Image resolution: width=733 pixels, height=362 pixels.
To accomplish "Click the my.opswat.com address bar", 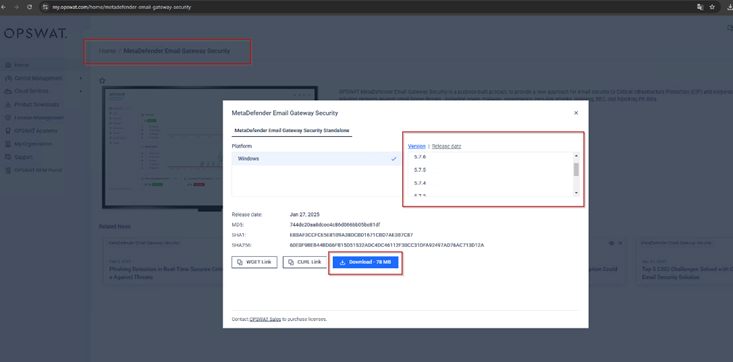I will coord(122,7).
